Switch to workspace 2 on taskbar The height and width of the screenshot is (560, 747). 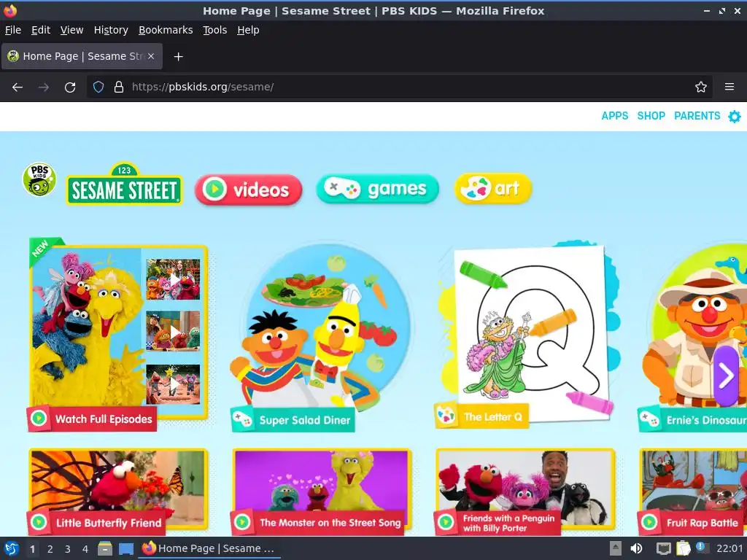[50, 549]
